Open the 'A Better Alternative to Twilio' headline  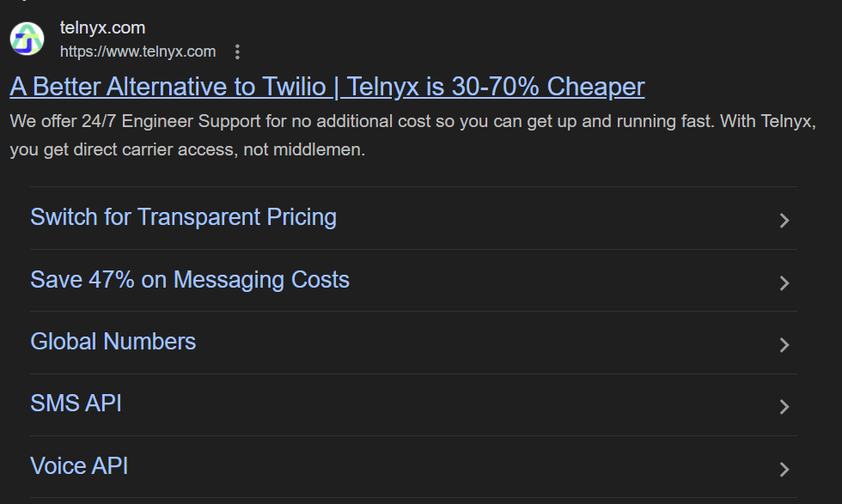click(x=168, y=87)
